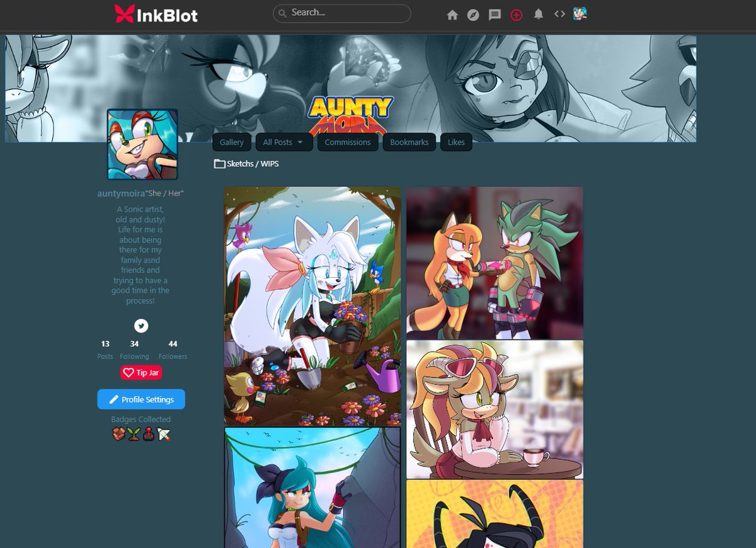View the 34 Following list
Viewport: 756px width, 548px height.
pos(134,350)
